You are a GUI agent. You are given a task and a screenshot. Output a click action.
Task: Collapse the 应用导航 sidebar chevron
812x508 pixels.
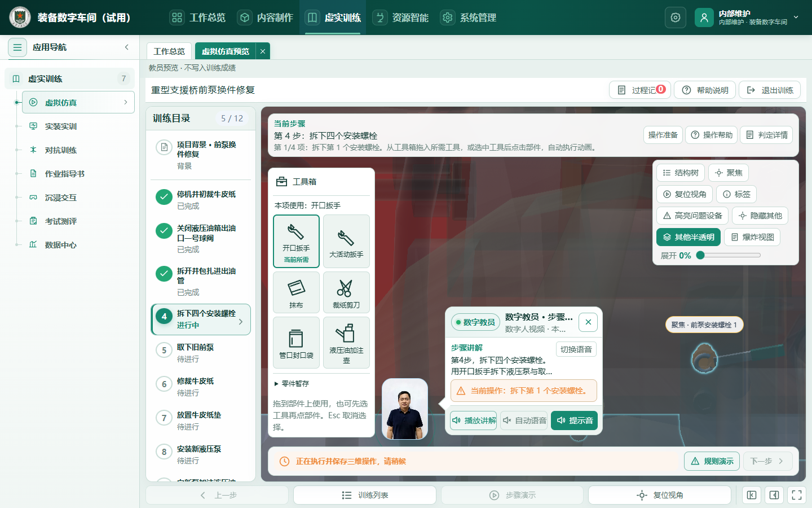point(127,47)
